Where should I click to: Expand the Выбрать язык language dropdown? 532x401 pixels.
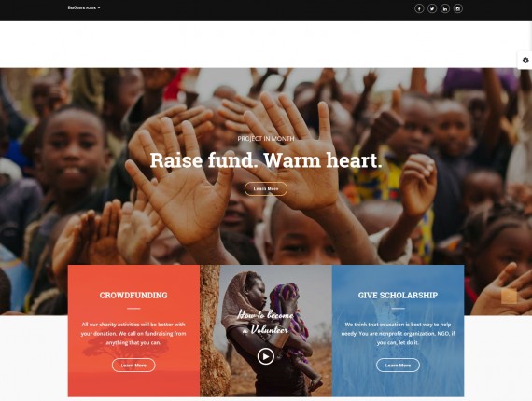[x=84, y=7]
